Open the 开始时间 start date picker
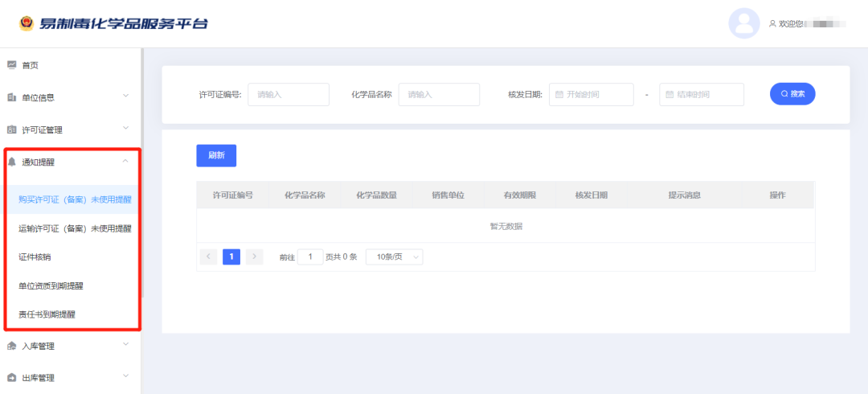Screen dimensions: 868x394 point(592,95)
